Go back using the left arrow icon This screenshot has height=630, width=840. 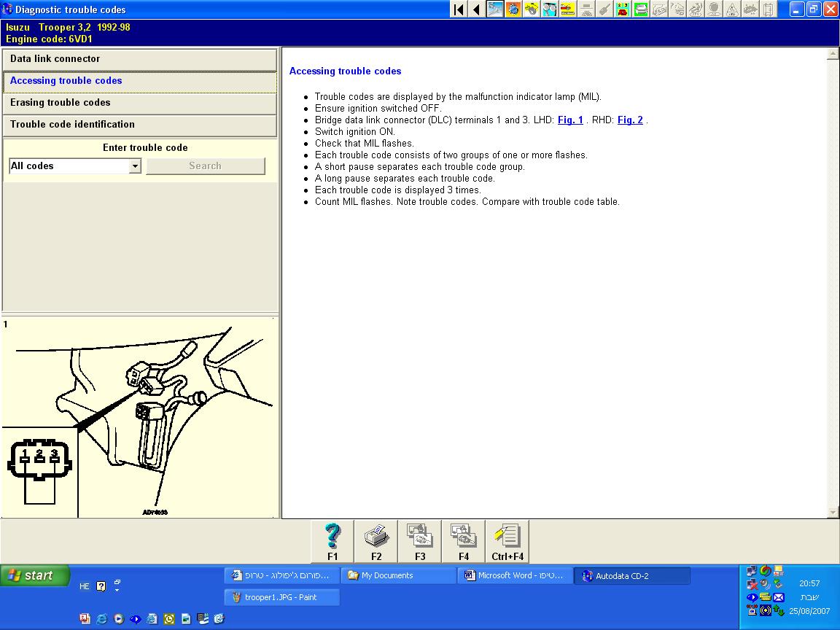[x=476, y=9]
